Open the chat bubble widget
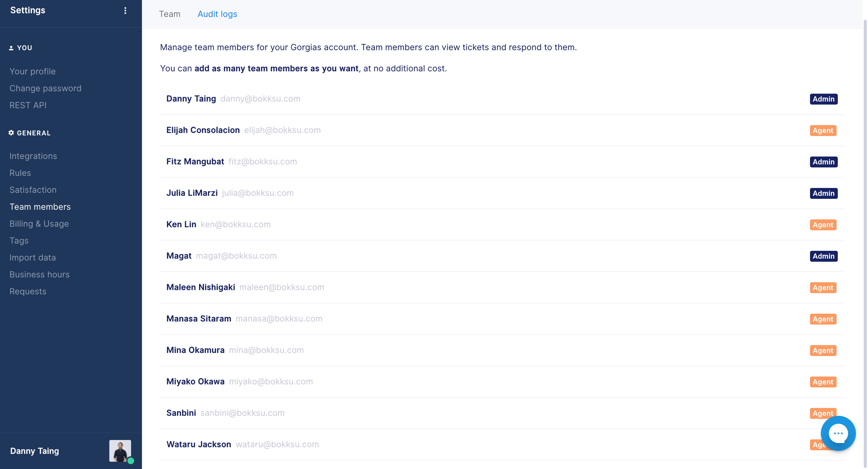 point(838,433)
